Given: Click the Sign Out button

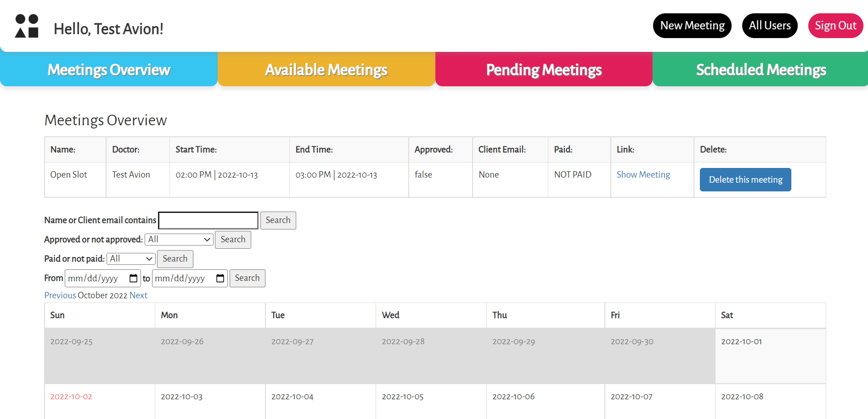Looking at the screenshot, I should (835, 26).
